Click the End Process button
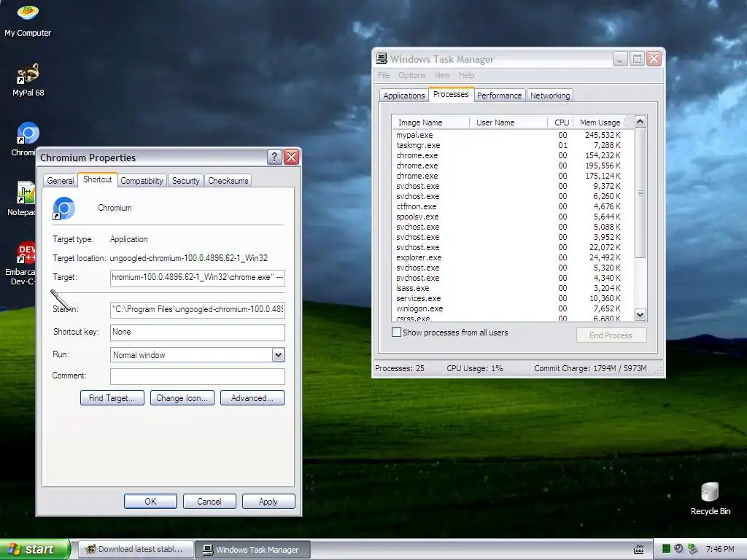The width and height of the screenshot is (747, 560). (x=611, y=335)
